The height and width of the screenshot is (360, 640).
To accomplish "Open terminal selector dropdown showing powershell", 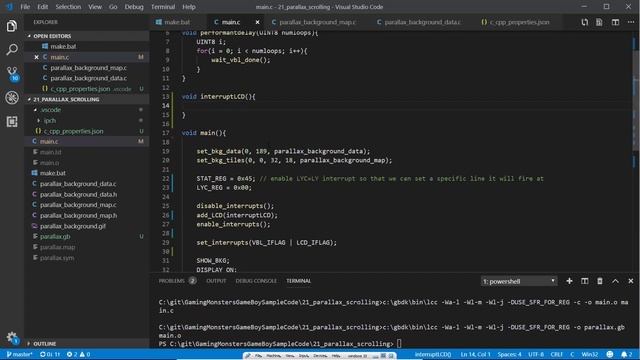I will (x=519, y=281).
